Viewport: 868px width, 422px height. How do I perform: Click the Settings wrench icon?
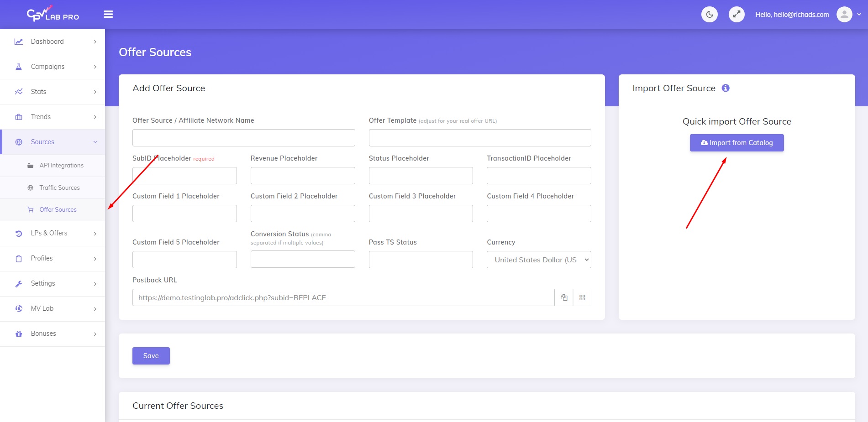pyautogui.click(x=19, y=283)
